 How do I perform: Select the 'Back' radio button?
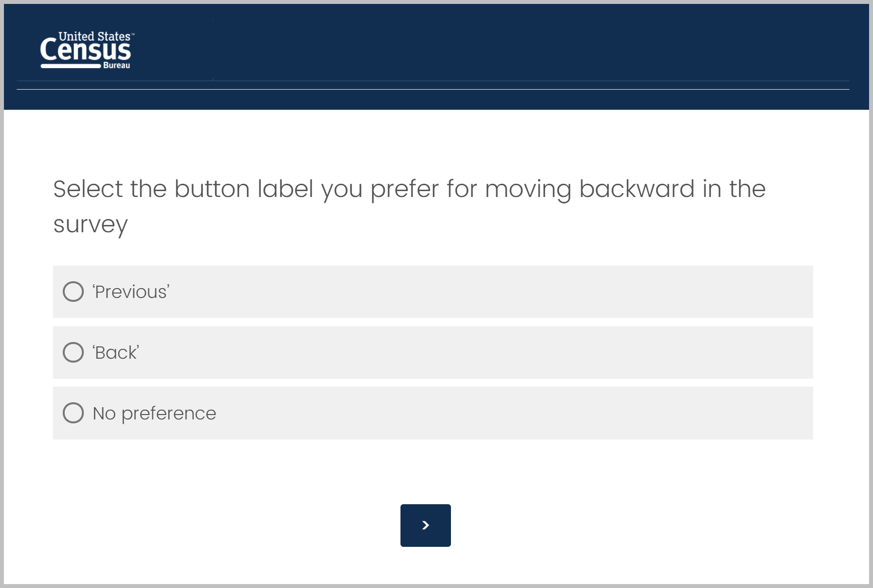pos(74,352)
